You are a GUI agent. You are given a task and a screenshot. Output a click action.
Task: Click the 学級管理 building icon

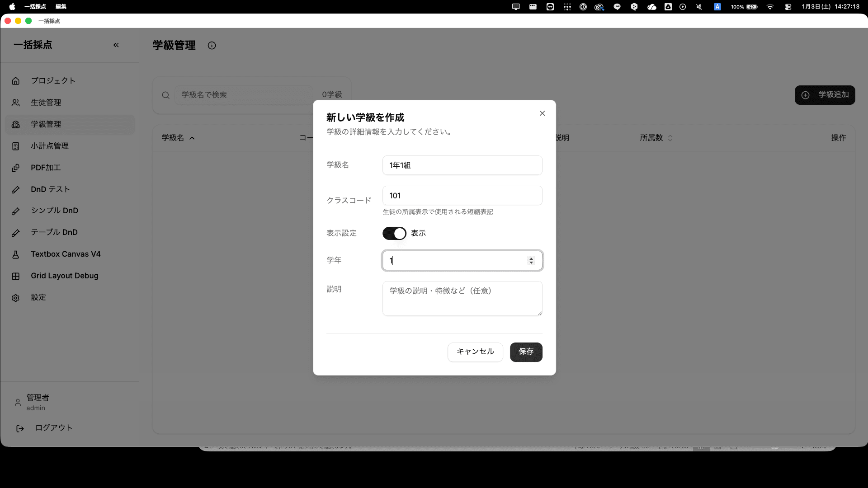(x=15, y=124)
